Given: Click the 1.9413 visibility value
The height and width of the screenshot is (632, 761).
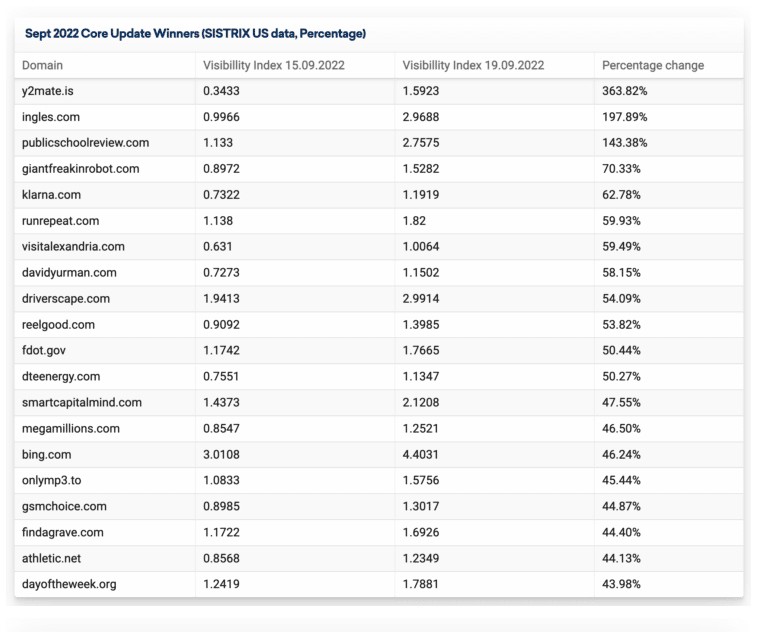Looking at the screenshot, I should 221,299.
